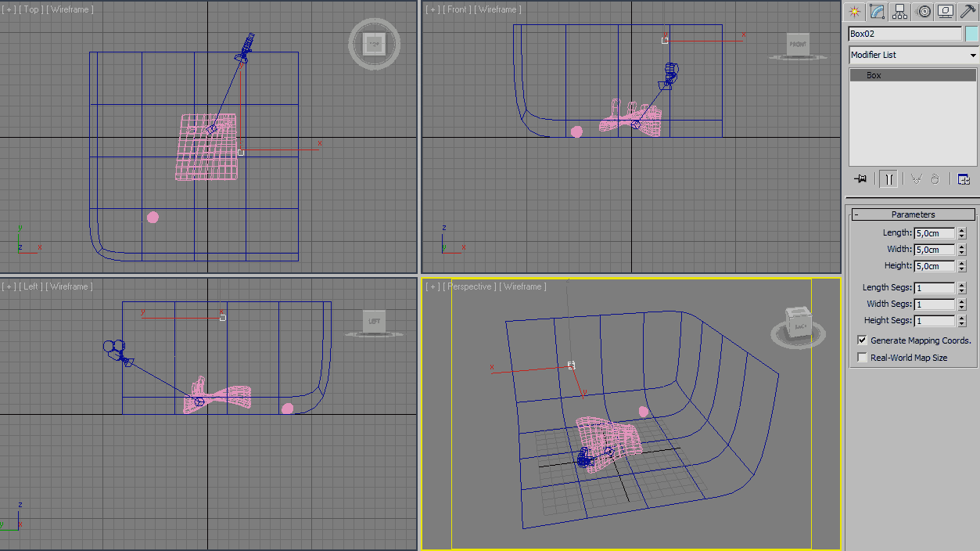Viewport: 980px width, 551px height.
Task: Open the Perspective viewport [Wireframe] shading menu
Action: coord(523,286)
